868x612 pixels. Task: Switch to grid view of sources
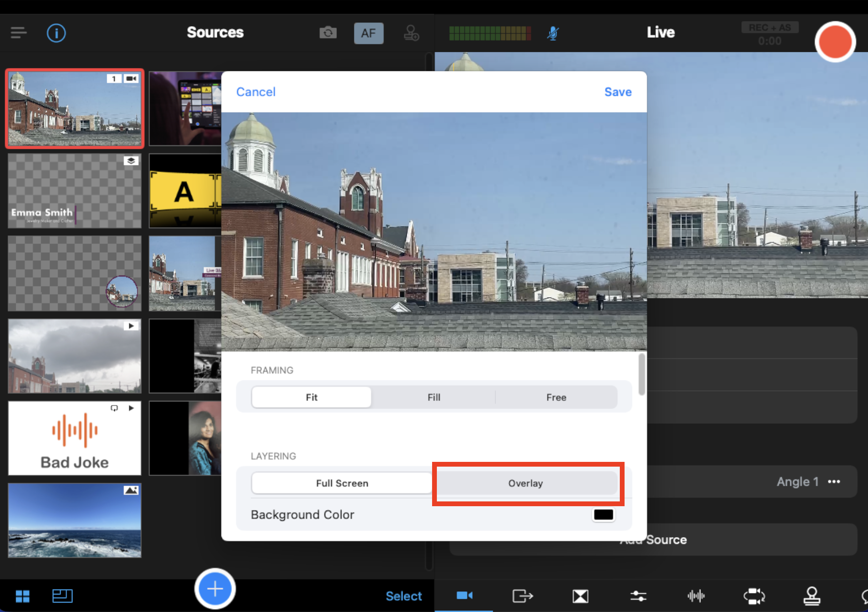(x=22, y=596)
